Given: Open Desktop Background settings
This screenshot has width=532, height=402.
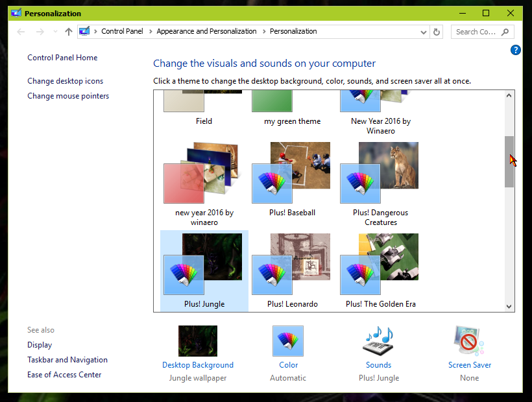Looking at the screenshot, I should click(197, 340).
